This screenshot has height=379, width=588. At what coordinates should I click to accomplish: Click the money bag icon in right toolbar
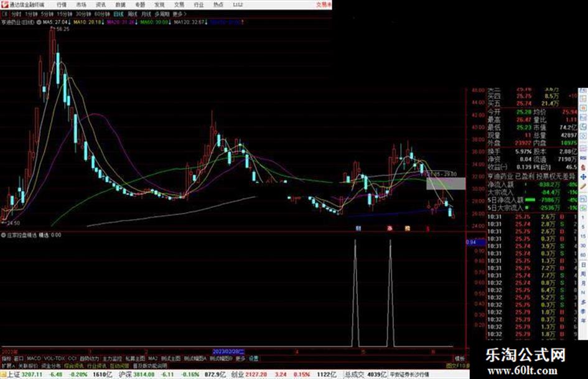coord(583,167)
